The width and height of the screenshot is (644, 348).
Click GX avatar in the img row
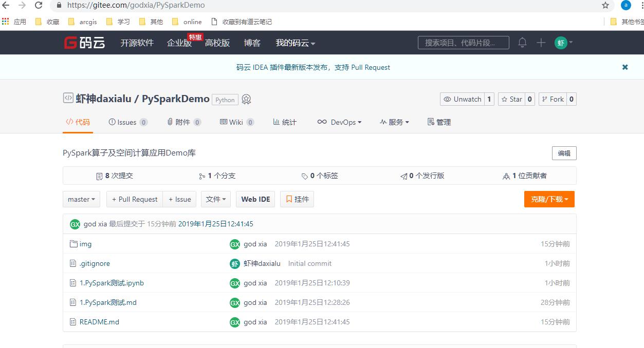[x=235, y=244]
